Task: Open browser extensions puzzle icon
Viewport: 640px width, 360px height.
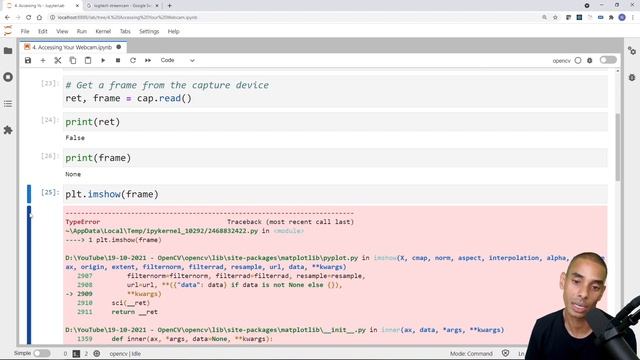Action: point(611,18)
